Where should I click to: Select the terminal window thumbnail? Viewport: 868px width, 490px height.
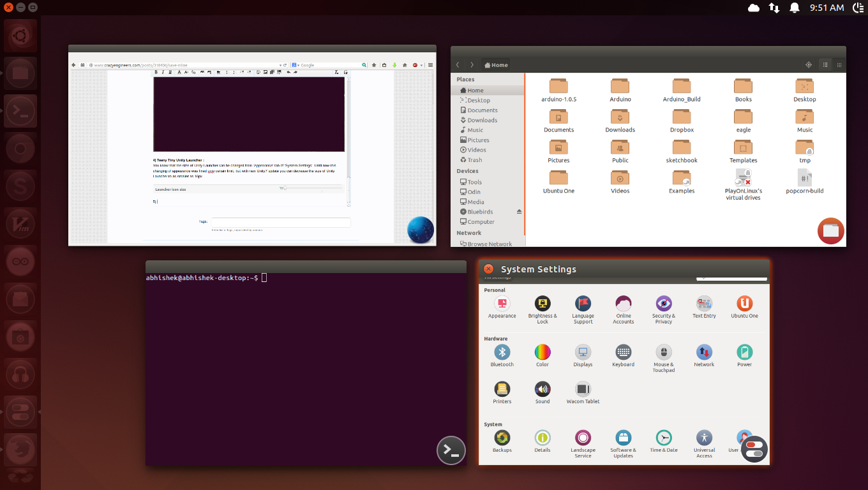(306, 363)
